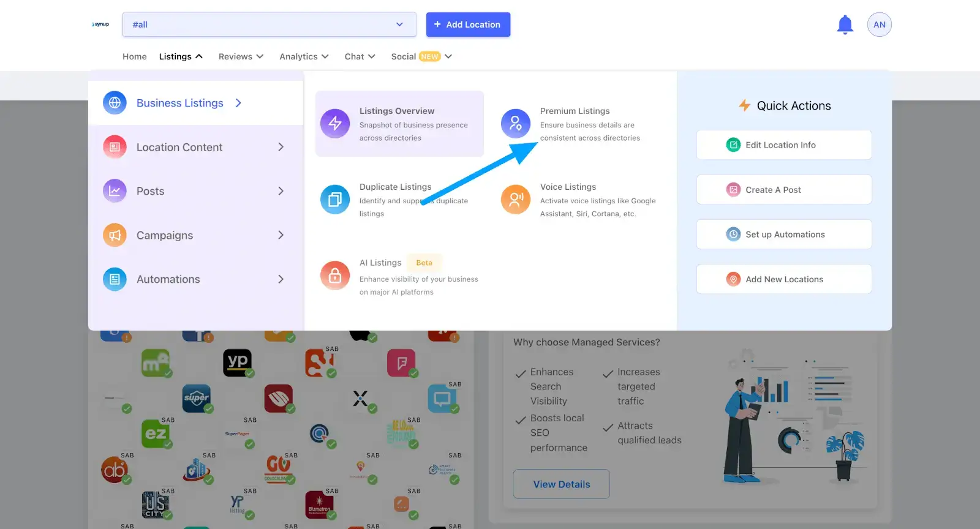Click Add New Locations quick action
980x529 pixels.
point(784,279)
